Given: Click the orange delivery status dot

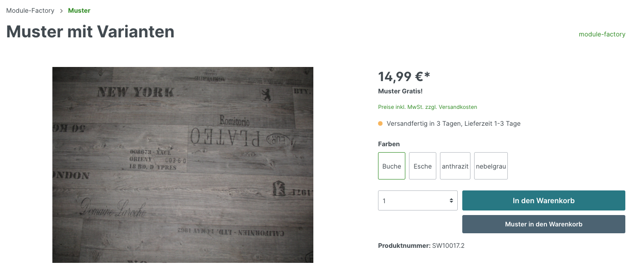Looking at the screenshot, I should tap(380, 123).
